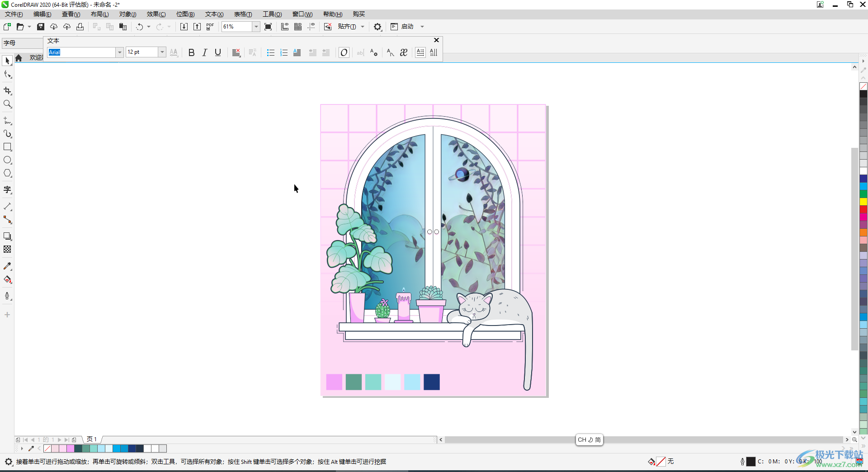Select the Color Eyedropper tool

7,266
